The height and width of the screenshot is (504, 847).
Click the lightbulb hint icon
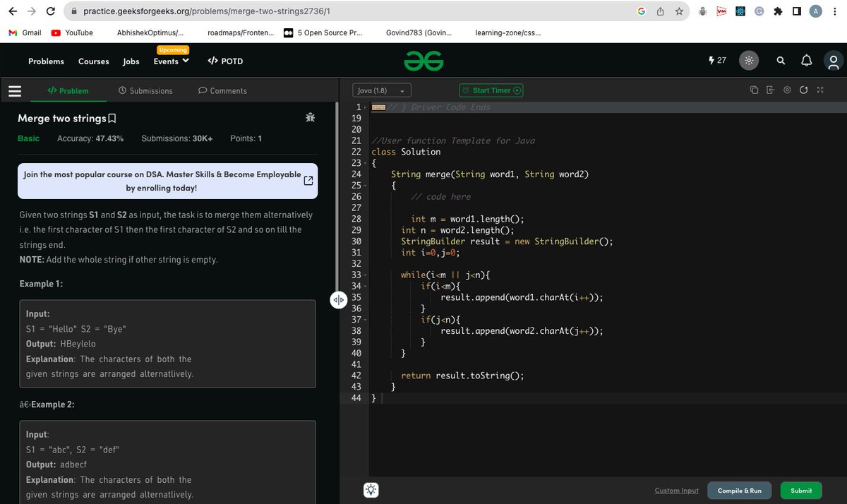tap(371, 490)
